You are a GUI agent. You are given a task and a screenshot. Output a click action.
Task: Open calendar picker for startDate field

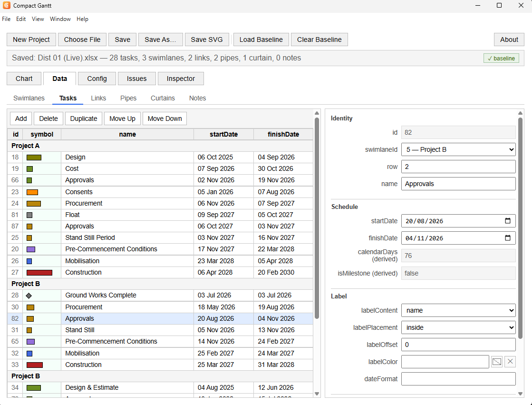click(x=508, y=221)
